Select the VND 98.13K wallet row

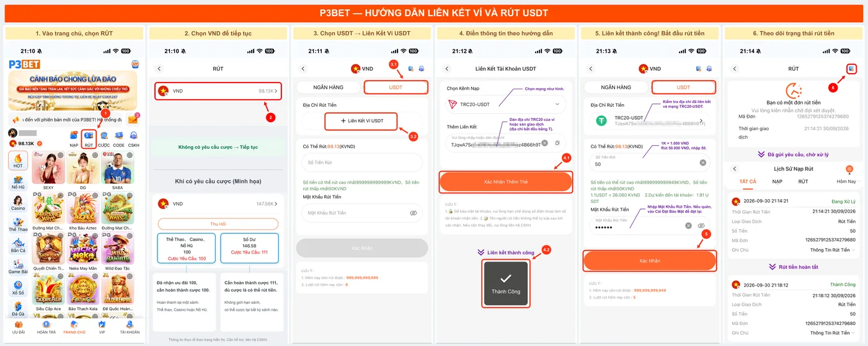coord(218,91)
